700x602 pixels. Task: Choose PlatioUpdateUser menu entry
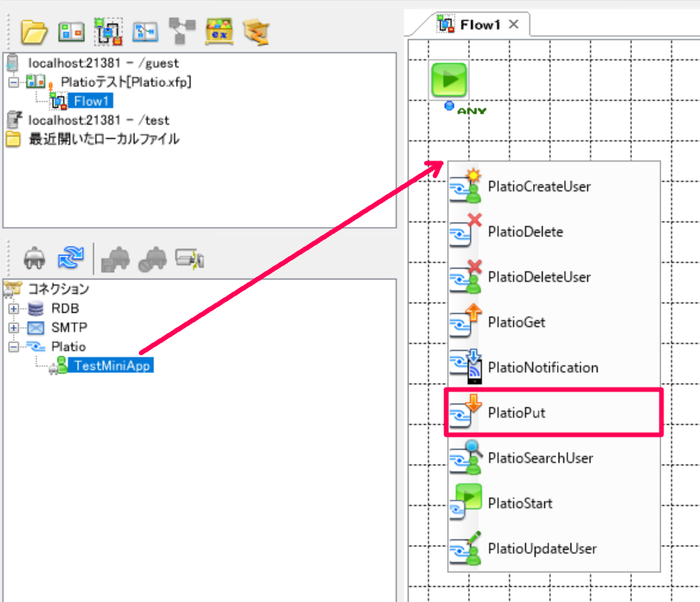click(554, 548)
